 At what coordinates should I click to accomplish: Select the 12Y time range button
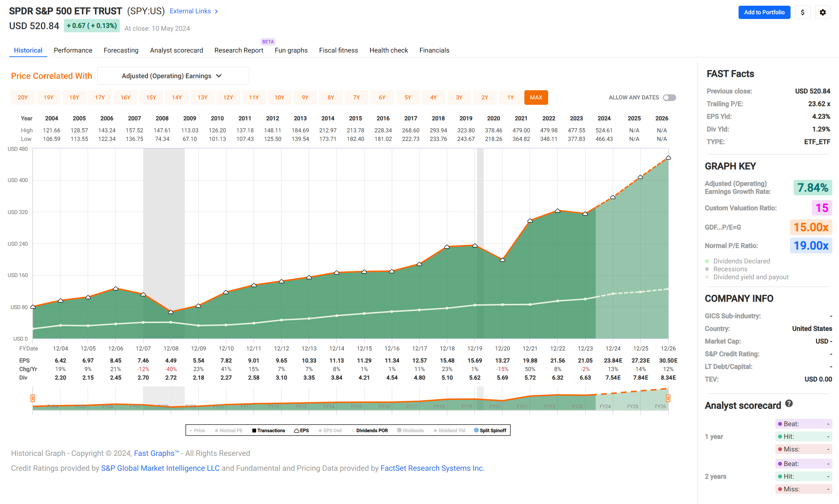click(228, 98)
